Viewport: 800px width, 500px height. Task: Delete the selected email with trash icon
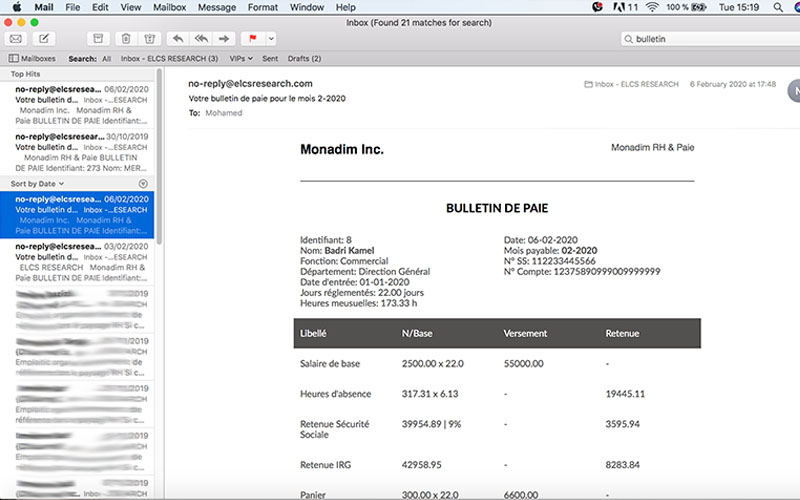tap(125, 39)
